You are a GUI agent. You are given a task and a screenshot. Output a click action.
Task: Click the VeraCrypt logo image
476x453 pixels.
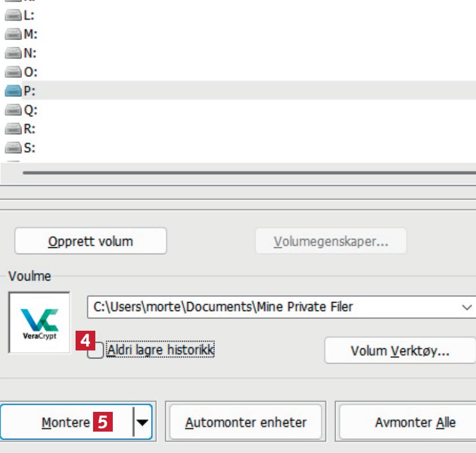[x=39, y=323]
